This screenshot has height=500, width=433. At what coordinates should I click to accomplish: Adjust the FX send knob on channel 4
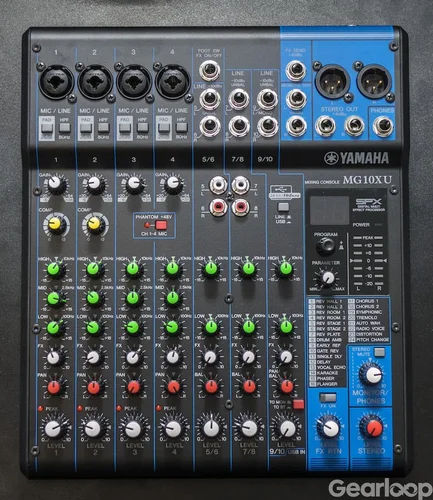[x=173, y=357]
